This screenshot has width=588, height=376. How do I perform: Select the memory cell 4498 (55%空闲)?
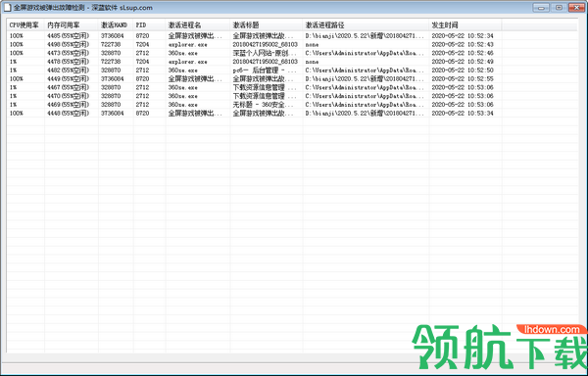69,45
